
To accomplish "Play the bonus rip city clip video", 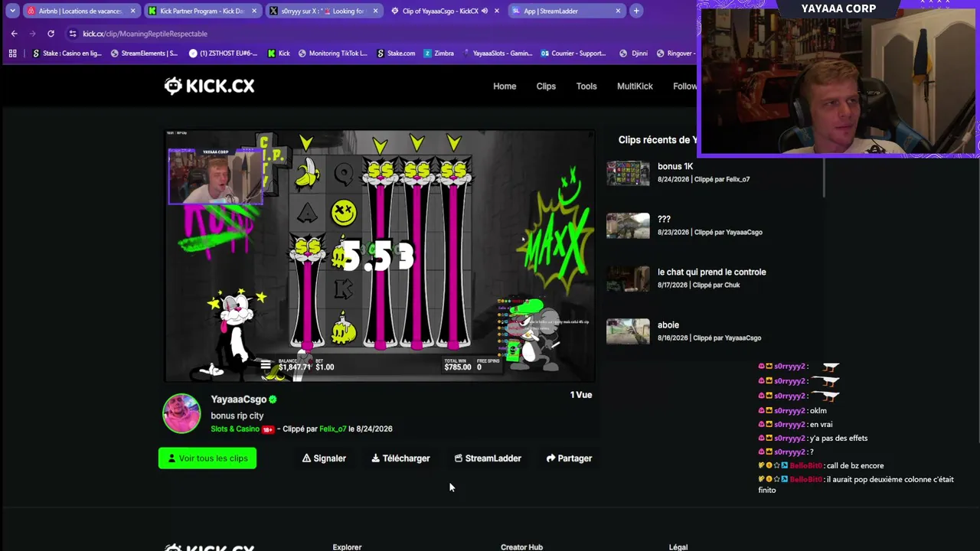I will coord(379,256).
